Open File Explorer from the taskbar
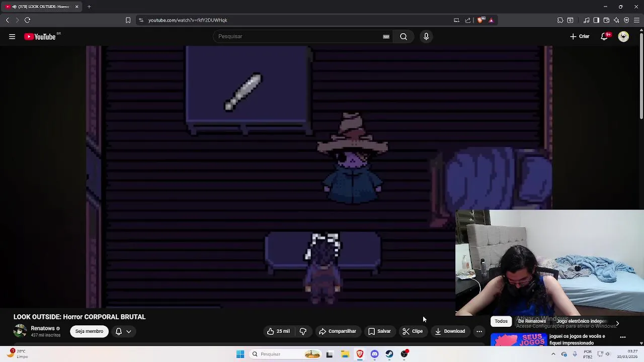Screen dimensions: 644x362 pyautogui.click(x=345, y=354)
